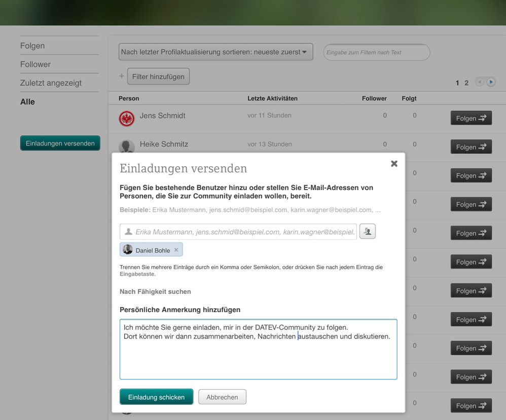Expand Nach Fähigkeit suchen
Image resolution: width=506 pixels, height=420 pixels.
(x=155, y=292)
